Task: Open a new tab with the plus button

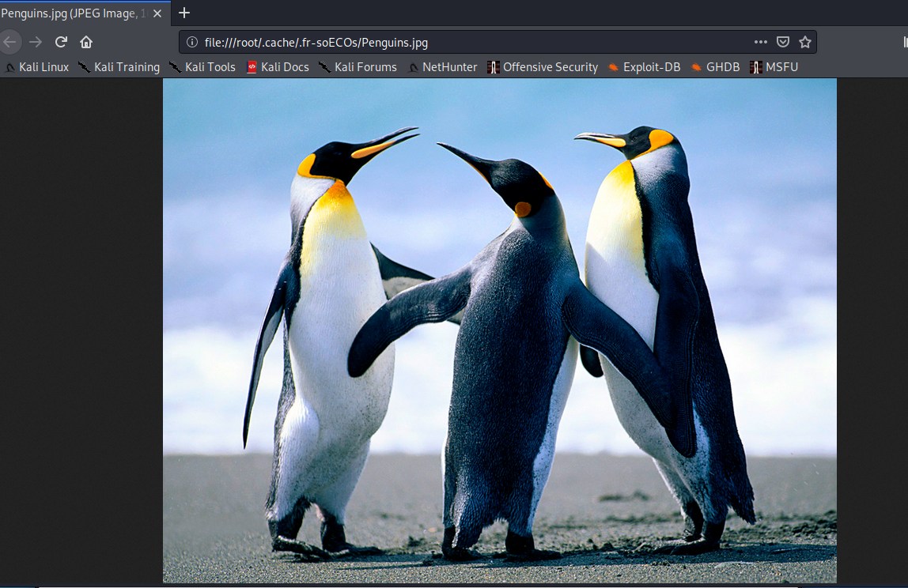Action: click(x=184, y=13)
